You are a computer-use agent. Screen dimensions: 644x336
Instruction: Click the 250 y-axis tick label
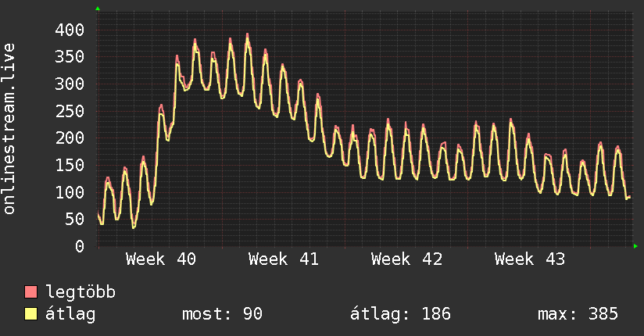(70, 111)
